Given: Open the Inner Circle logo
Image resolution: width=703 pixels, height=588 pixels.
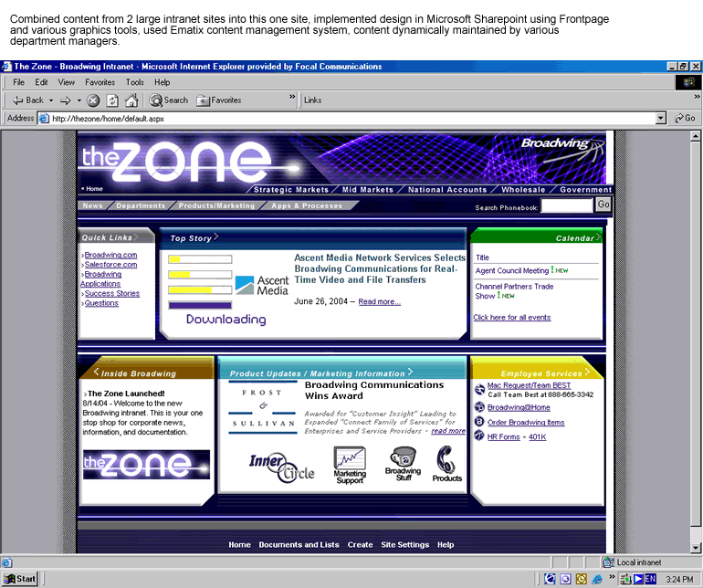Looking at the screenshot, I should point(281,466).
